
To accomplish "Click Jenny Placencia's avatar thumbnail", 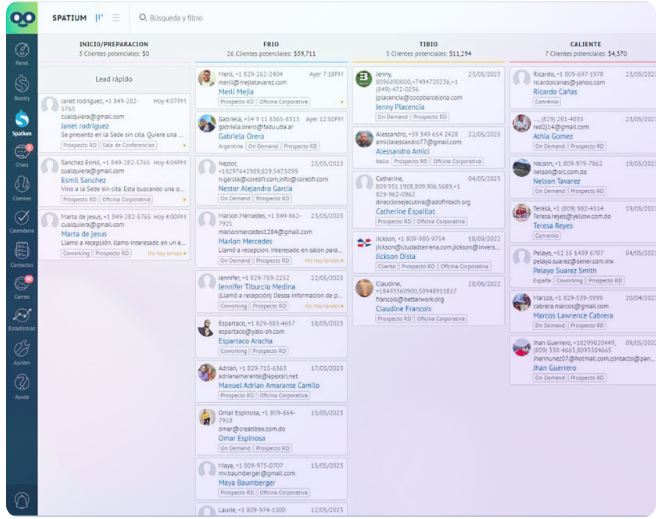I will (x=363, y=81).
